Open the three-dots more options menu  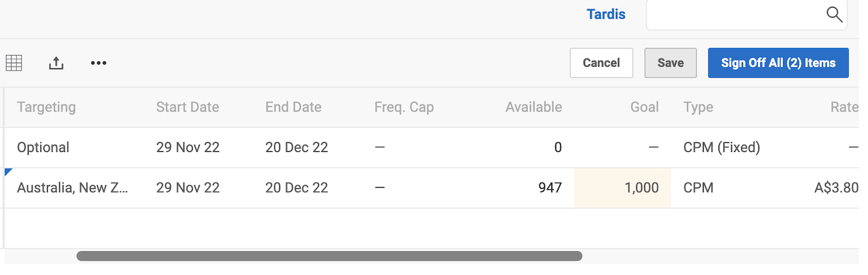click(99, 63)
